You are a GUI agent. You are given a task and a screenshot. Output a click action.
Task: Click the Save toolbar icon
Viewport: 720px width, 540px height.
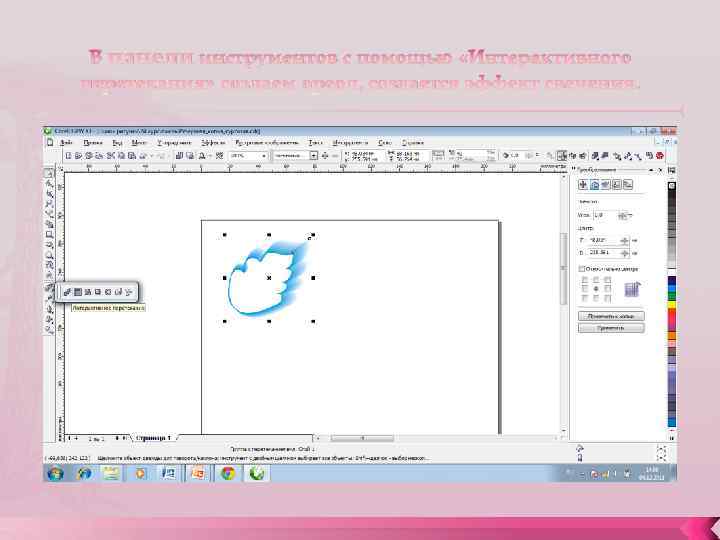click(x=89, y=156)
